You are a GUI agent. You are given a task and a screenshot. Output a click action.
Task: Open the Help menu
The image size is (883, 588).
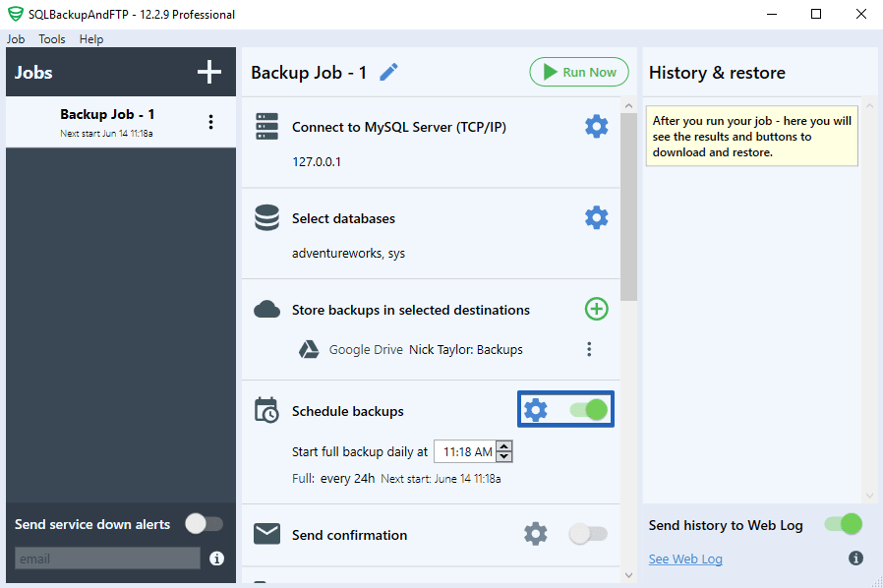pyautogui.click(x=91, y=39)
